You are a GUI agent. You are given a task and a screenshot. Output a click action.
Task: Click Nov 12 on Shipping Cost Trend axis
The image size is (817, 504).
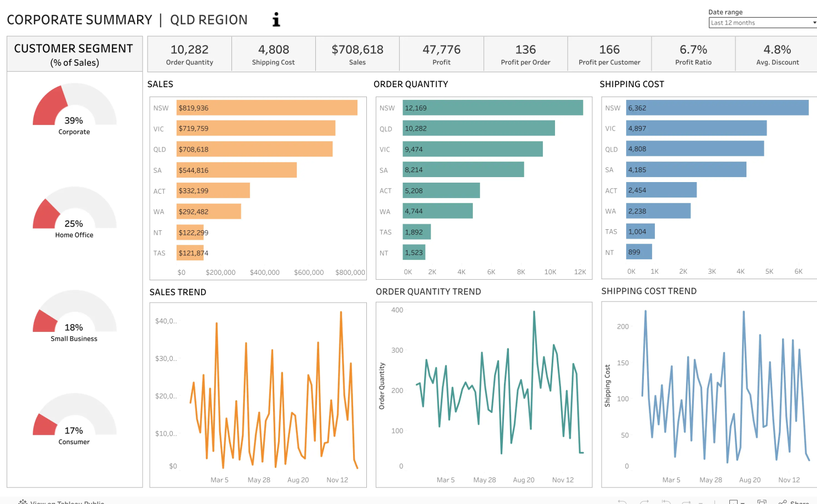[x=789, y=480]
